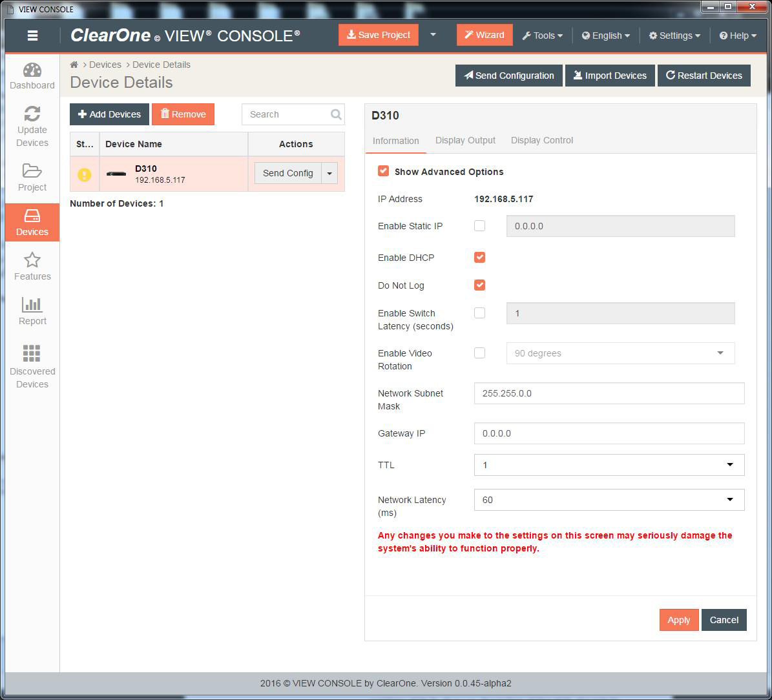
Task: Open the Settings menu
Action: (674, 36)
